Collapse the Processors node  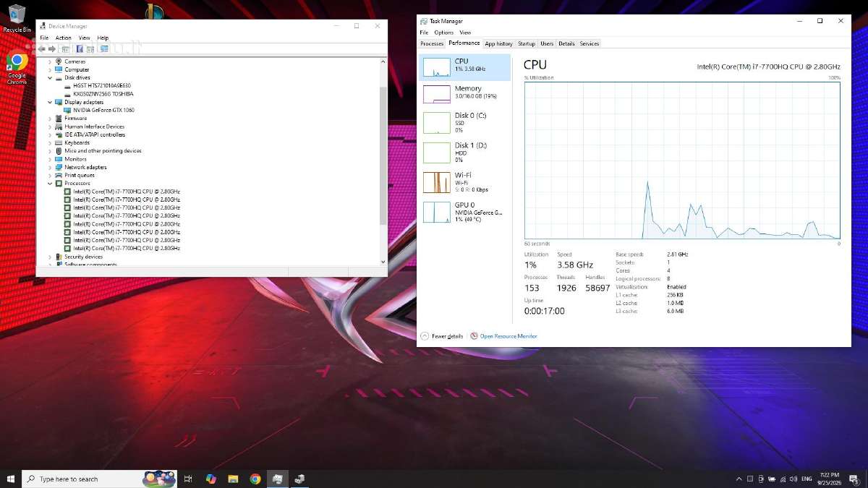(x=50, y=184)
